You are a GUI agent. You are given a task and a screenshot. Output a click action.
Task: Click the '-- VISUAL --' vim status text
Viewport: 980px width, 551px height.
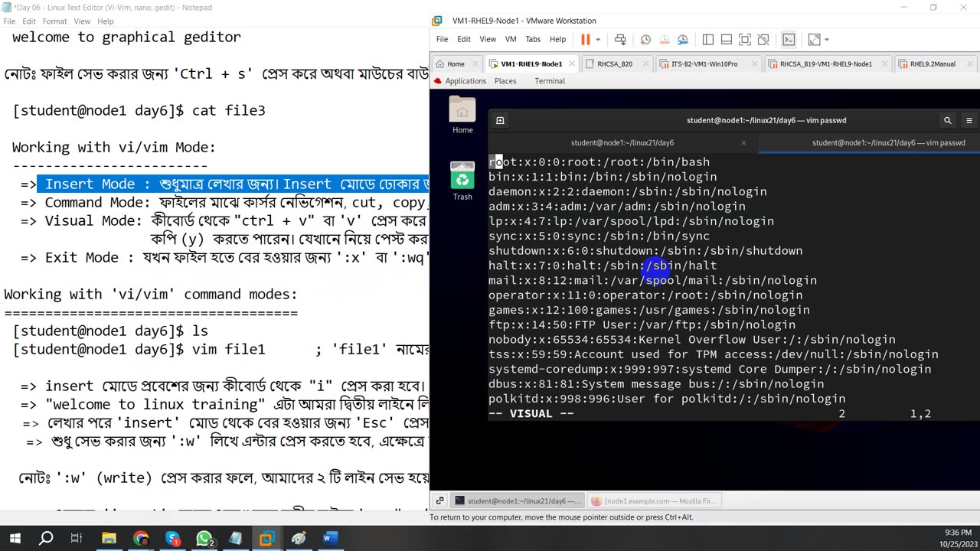coord(531,413)
